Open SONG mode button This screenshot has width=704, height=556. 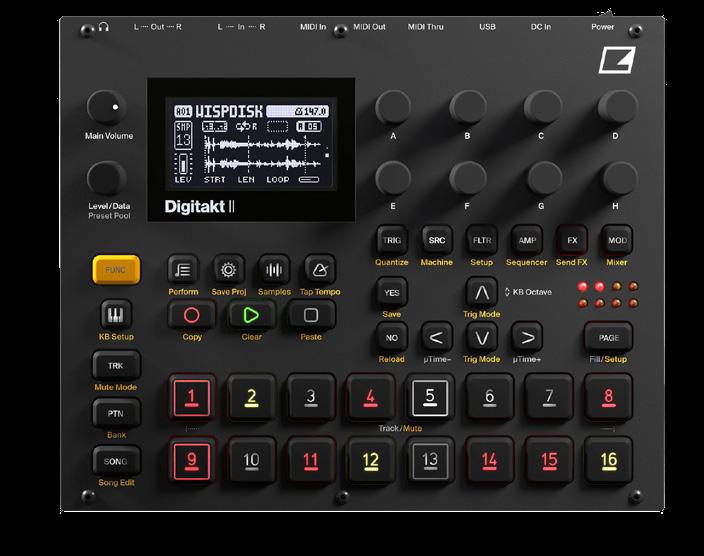tap(116, 461)
